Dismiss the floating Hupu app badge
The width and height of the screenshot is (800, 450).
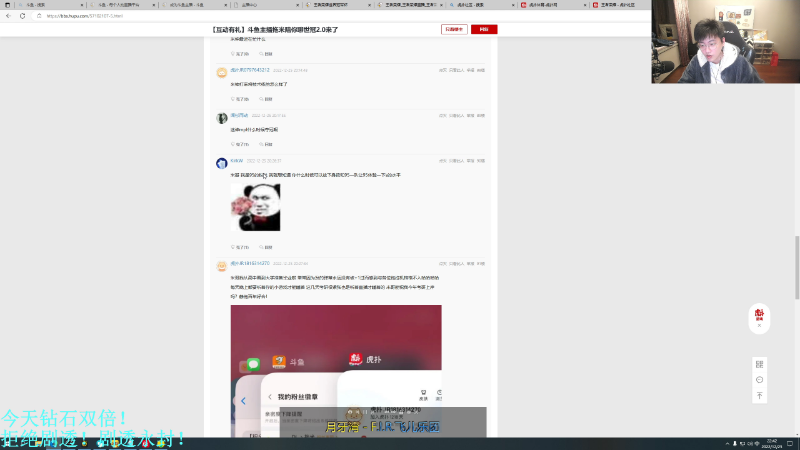pos(759,326)
